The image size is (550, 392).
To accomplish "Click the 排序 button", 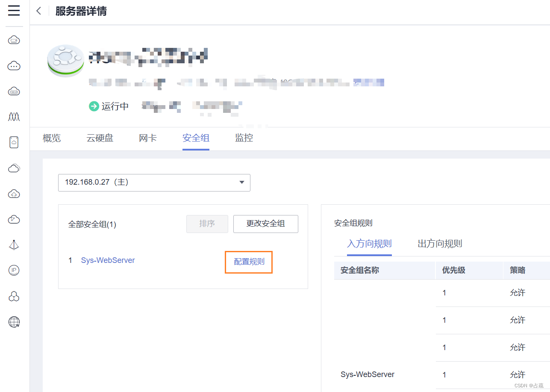I will pyautogui.click(x=207, y=224).
